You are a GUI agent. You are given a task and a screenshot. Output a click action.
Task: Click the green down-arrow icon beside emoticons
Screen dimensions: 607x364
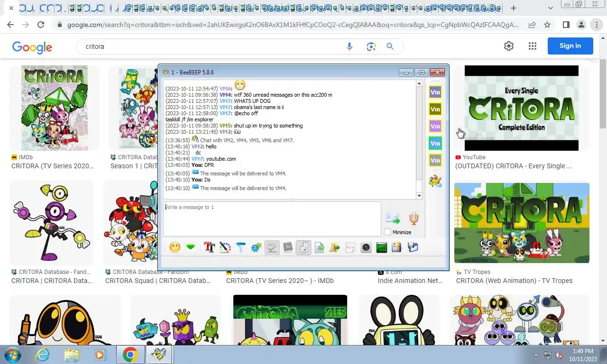[191, 247]
